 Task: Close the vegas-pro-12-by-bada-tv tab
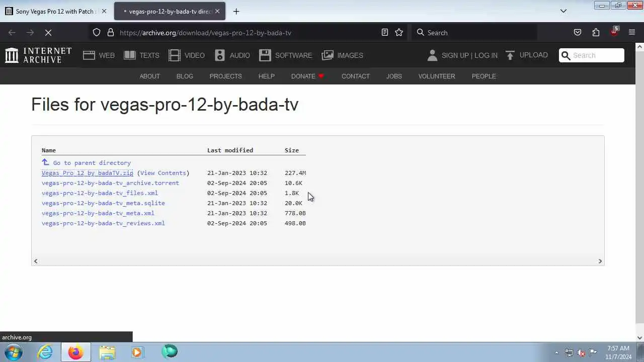217,11
